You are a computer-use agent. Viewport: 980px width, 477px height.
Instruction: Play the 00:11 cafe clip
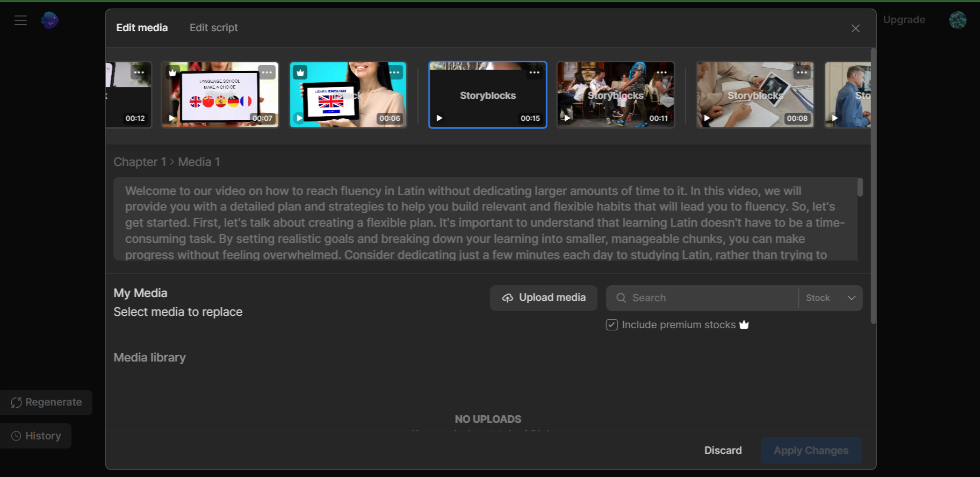tap(567, 118)
